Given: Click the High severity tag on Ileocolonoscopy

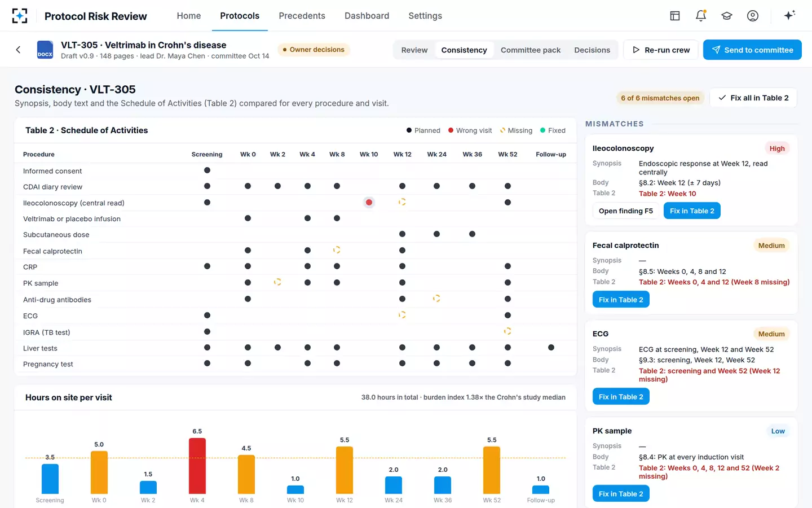Looking at the screenshot, I should (777, 148).
